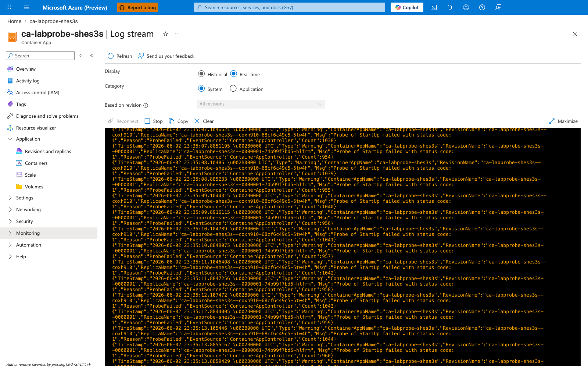Select the Historical display option

pos(201,74)
